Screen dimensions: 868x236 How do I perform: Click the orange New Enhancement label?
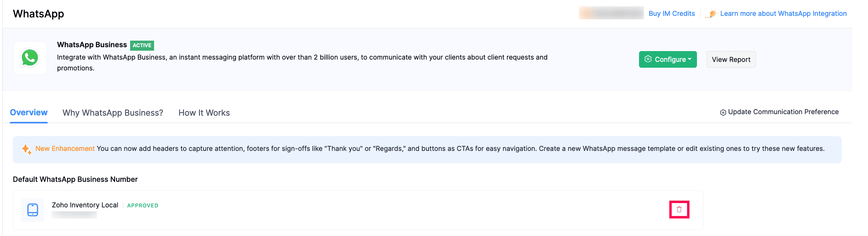click(x=65, y=149)
